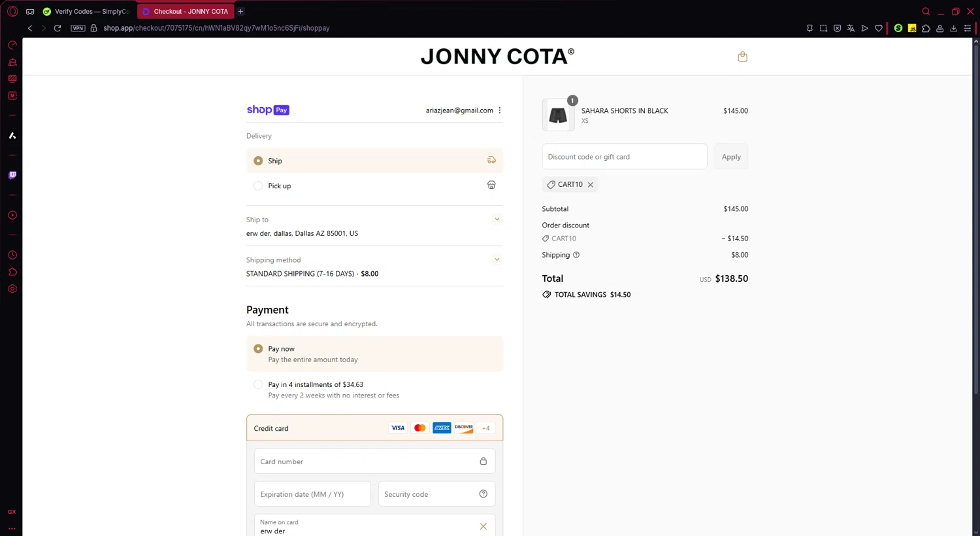Open the player icon in sidebar
The image size is (980, 536).
tap(12, 215)
